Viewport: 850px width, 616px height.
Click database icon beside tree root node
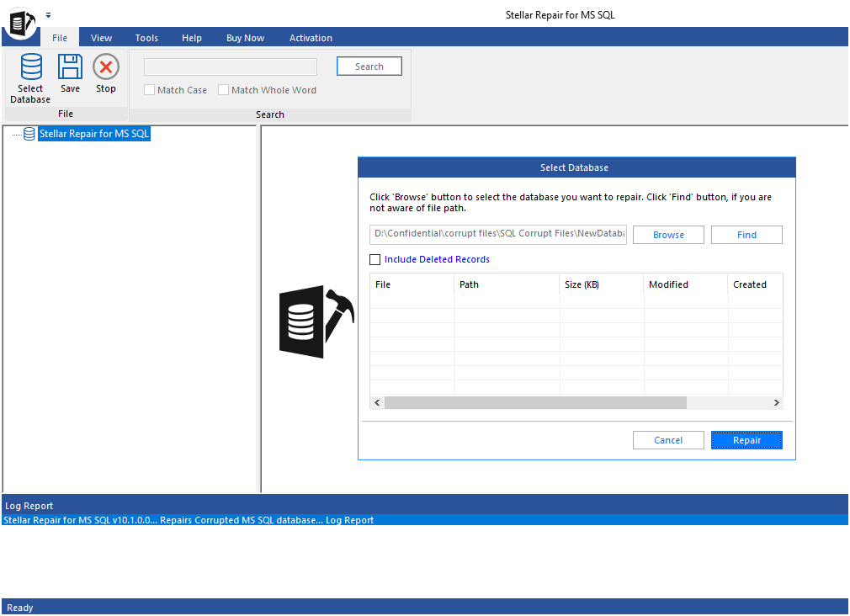click(29, 134)
